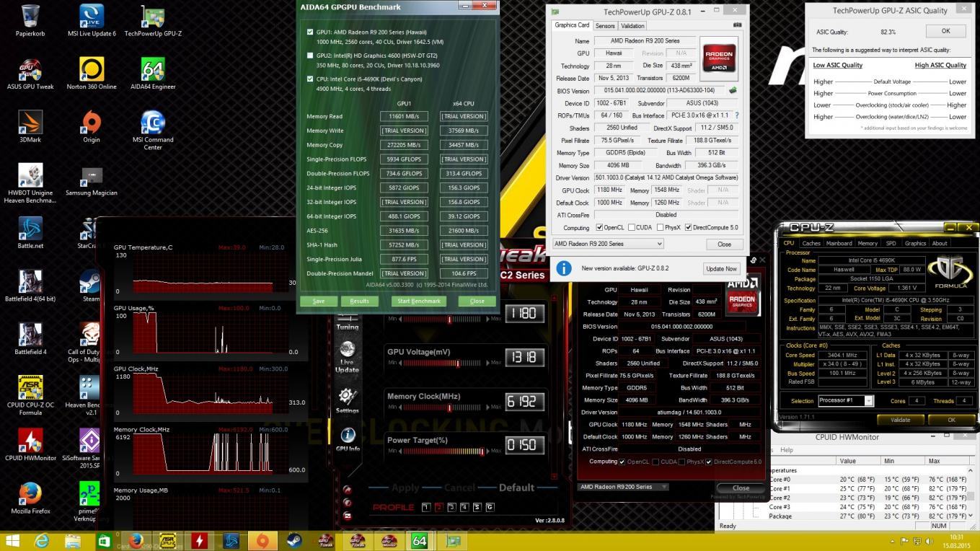Image resolution: width=980 pixels, height=551 pixels.
Task: Open TechPowerUp GPU-Z desktop shortcut
Action: pyautogui.click(x=153, y=20)
